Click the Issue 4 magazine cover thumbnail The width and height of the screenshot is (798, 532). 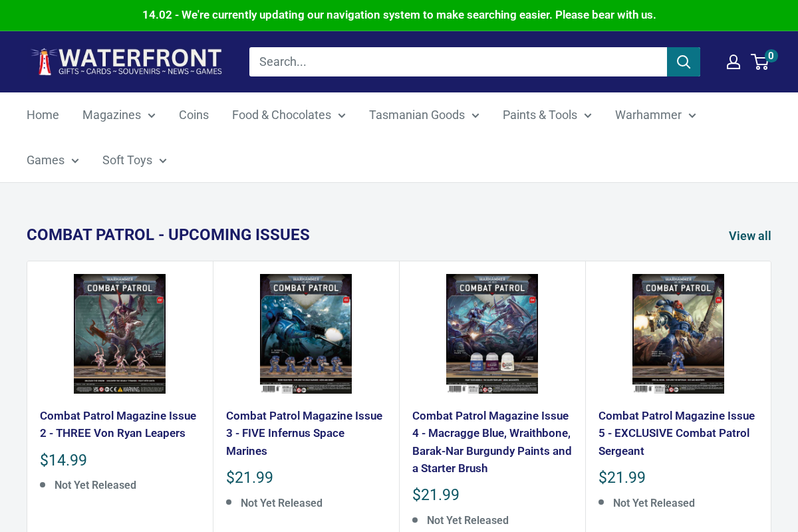(x=492, y=333)
